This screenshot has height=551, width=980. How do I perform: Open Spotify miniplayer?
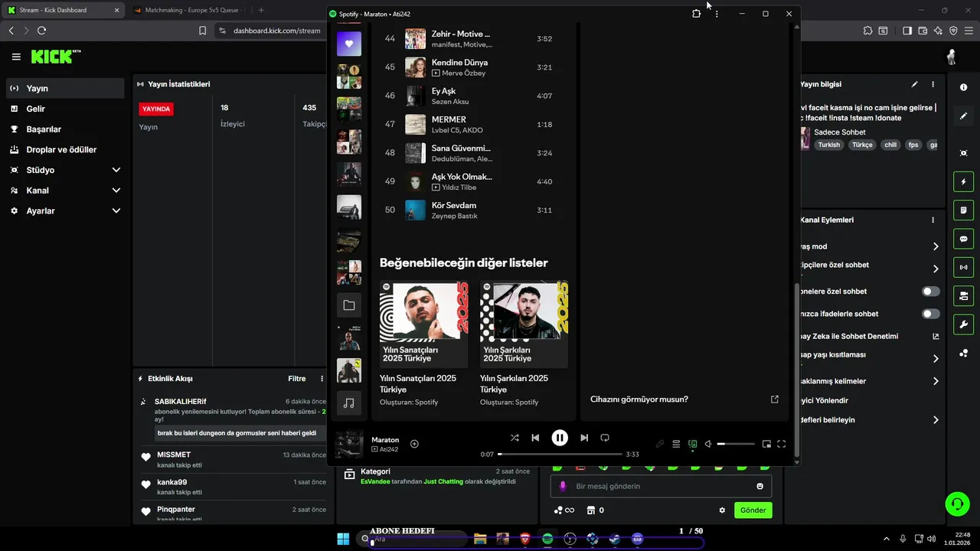click(x=766, y=444)
